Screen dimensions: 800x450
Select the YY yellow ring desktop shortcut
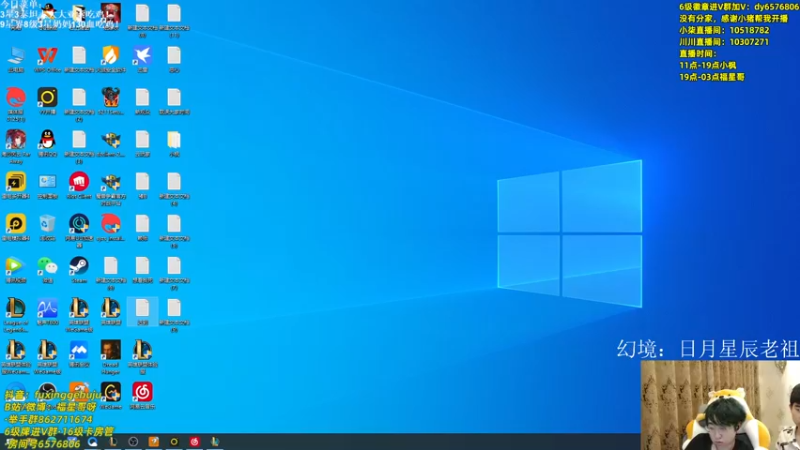pyautogui.click(x=47, y=97)
